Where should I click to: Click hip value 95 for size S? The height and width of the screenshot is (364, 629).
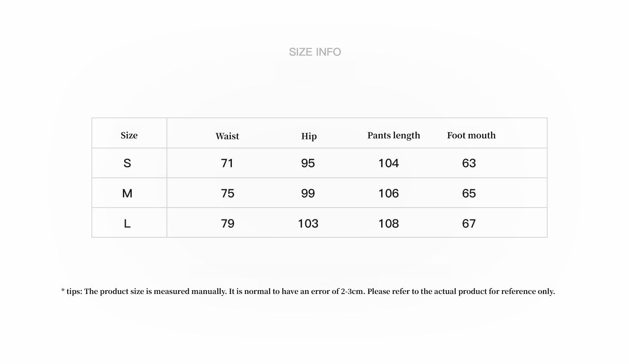click(308, 163)
